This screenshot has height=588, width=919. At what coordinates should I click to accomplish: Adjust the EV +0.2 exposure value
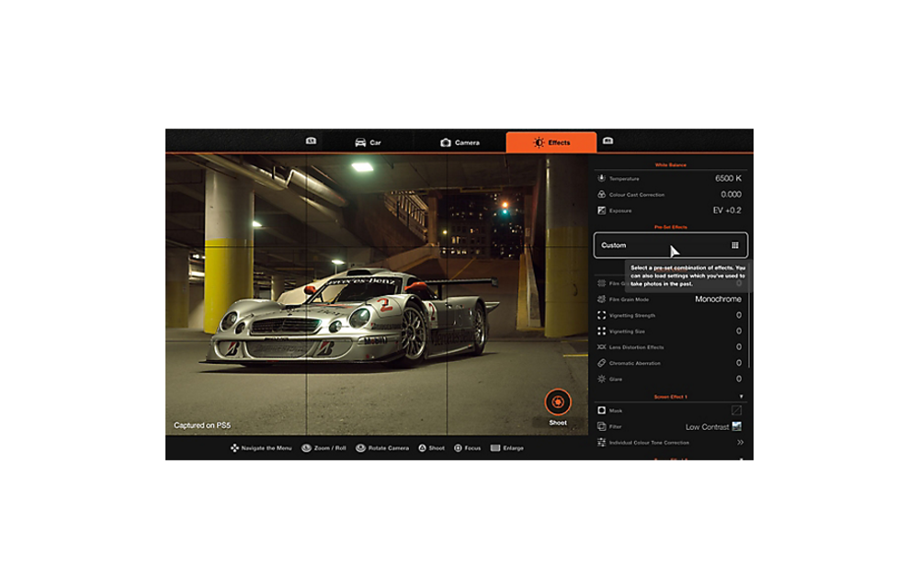coord(727,210)
